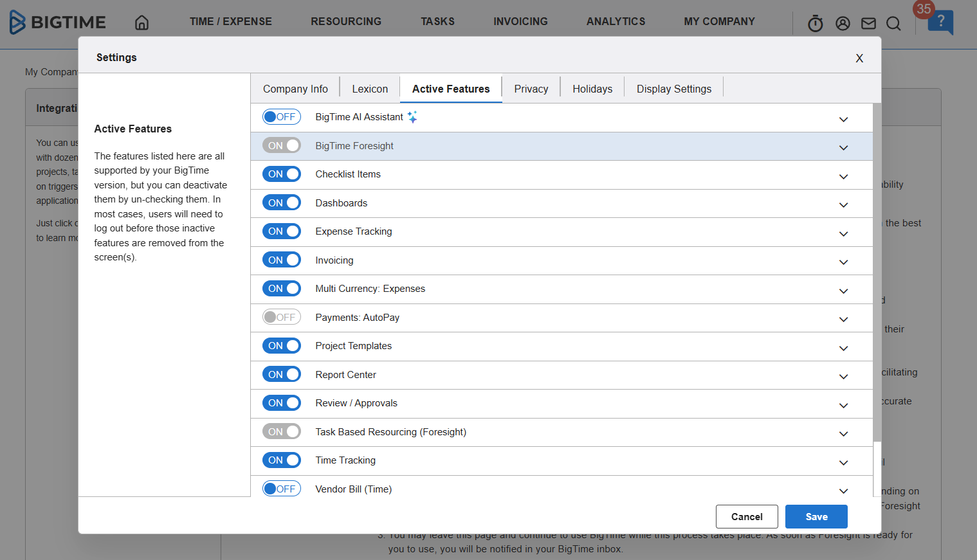The width and height of the screenshot is (977, 560).
Task: Disable the Report Center toggle
Action: tap(282, 374)
